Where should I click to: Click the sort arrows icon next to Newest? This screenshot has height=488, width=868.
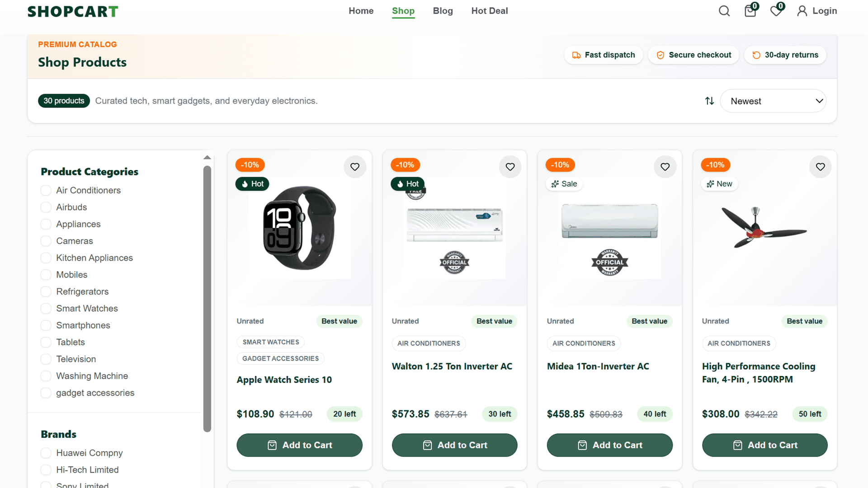(710, 101)
